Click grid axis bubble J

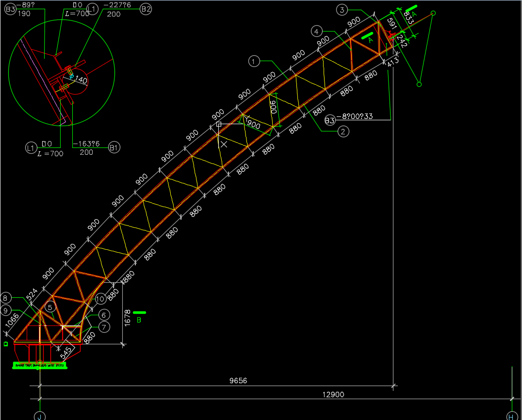point(40,416)
